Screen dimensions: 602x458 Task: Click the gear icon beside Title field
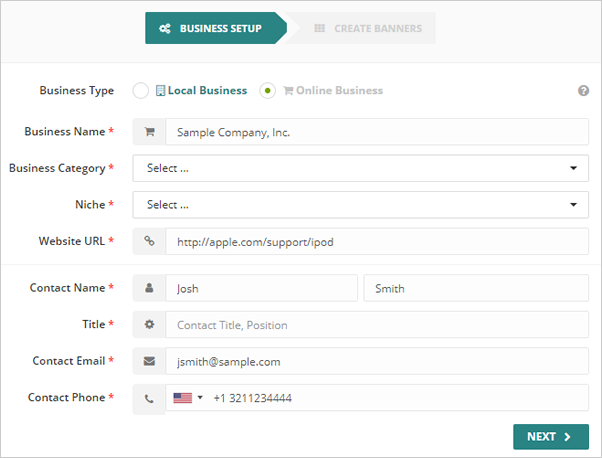click(149, 325)
